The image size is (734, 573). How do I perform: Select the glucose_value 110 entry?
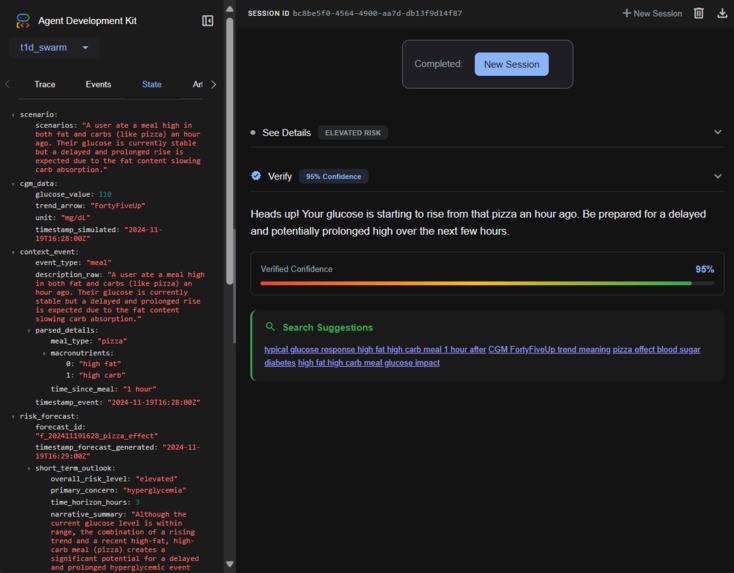pyautogui.click(x=73, y=194)
